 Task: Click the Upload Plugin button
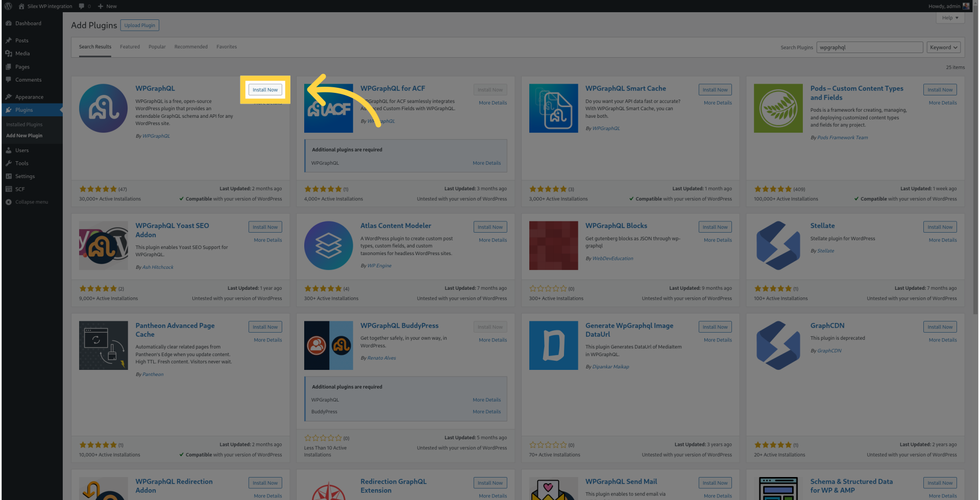(x=139, y=26)
